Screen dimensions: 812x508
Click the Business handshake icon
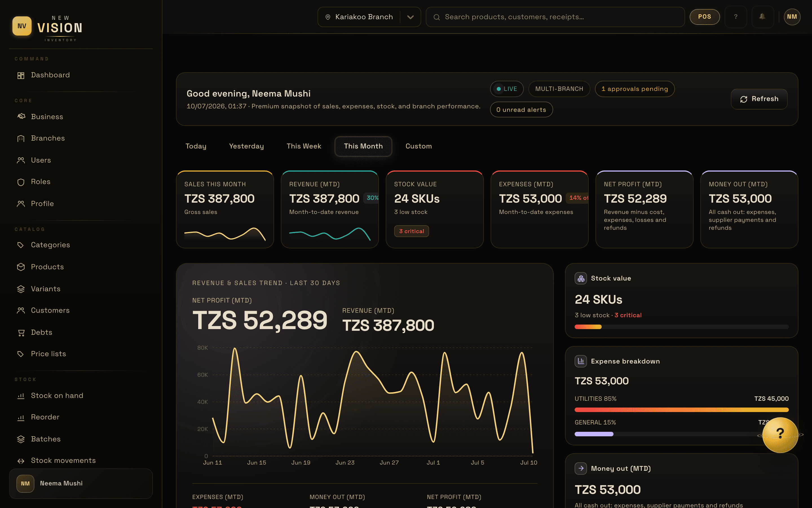21,117
